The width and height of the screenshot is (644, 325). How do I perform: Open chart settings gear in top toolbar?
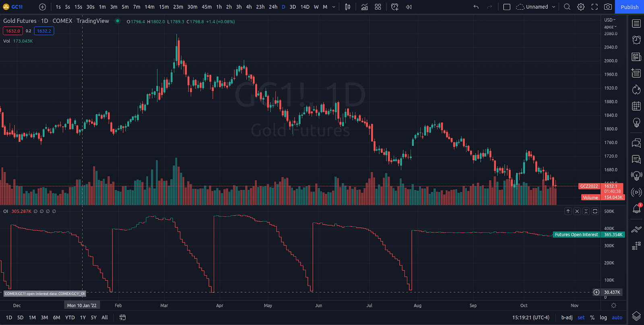581,7
